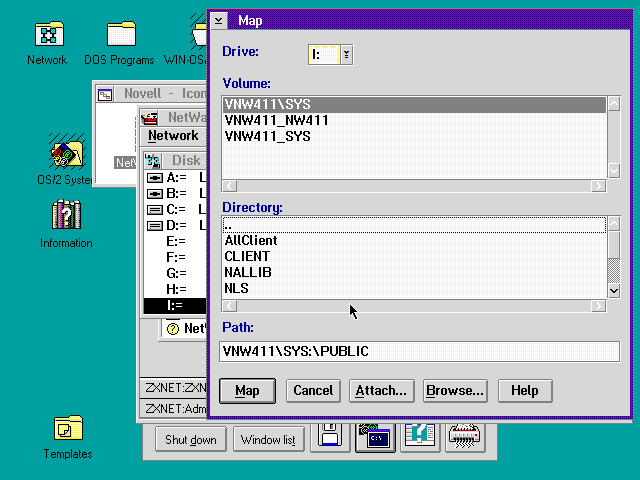Image resolution: width=640 pixels, height=480 pixels.
Task: Click the Map button
Action: (x=247, y=391)
